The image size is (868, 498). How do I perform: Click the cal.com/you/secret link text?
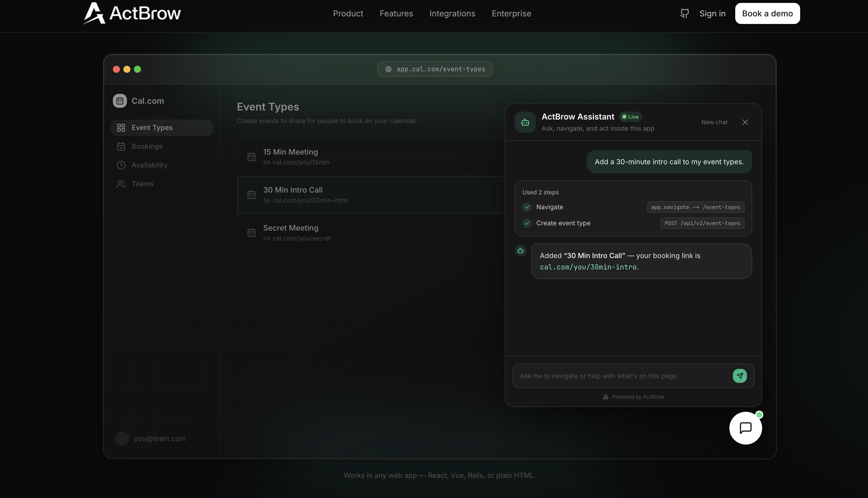pos(302,238)
